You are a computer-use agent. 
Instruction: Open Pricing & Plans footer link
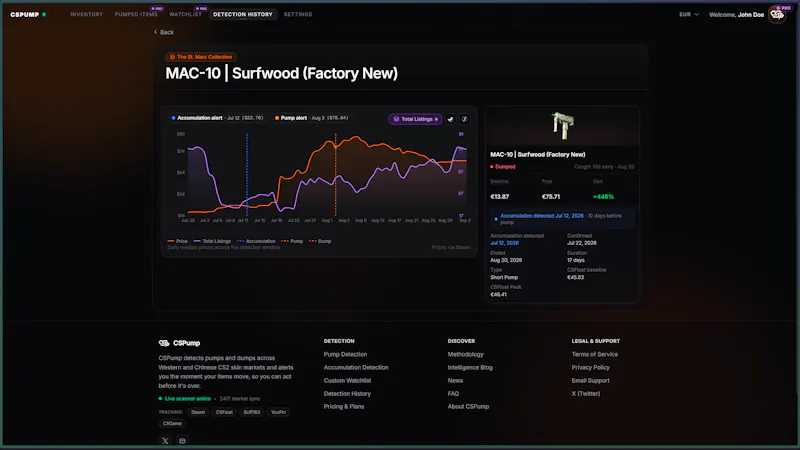point(343,407)
